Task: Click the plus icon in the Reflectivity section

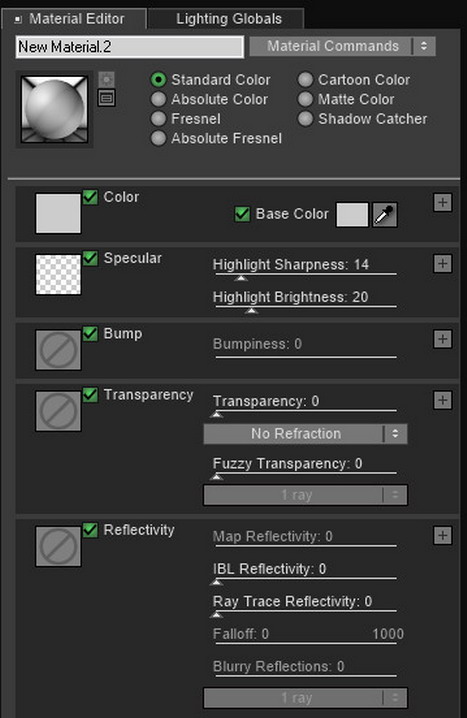Action: [x=442, y=535]
